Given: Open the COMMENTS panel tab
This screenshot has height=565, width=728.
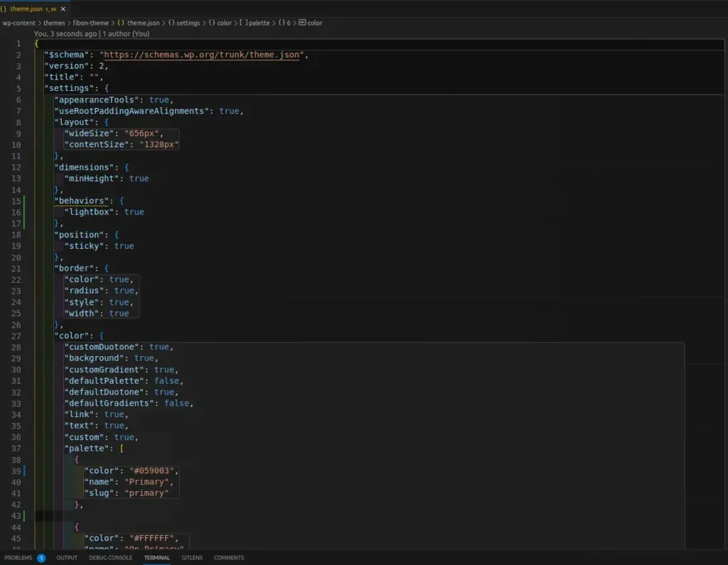Looking at the screenshot, I should coord(229,558).
